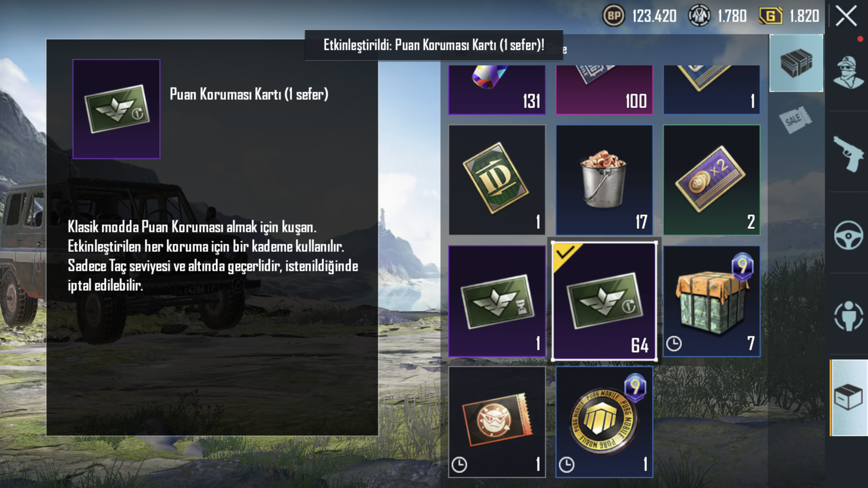Open the steering wheel vehicles category

click(848, 235)
